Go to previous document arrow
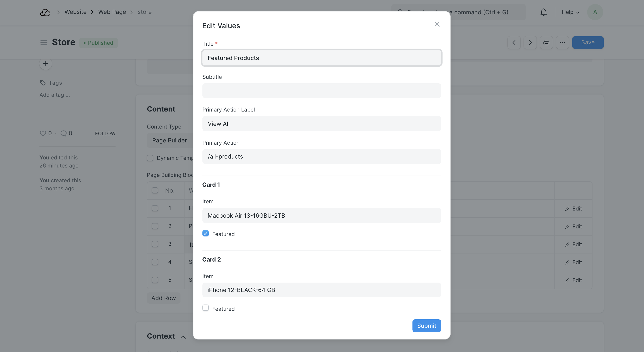The width and height of the screenshot is (644, 352). pyautogui.click(x=514, y=43)
